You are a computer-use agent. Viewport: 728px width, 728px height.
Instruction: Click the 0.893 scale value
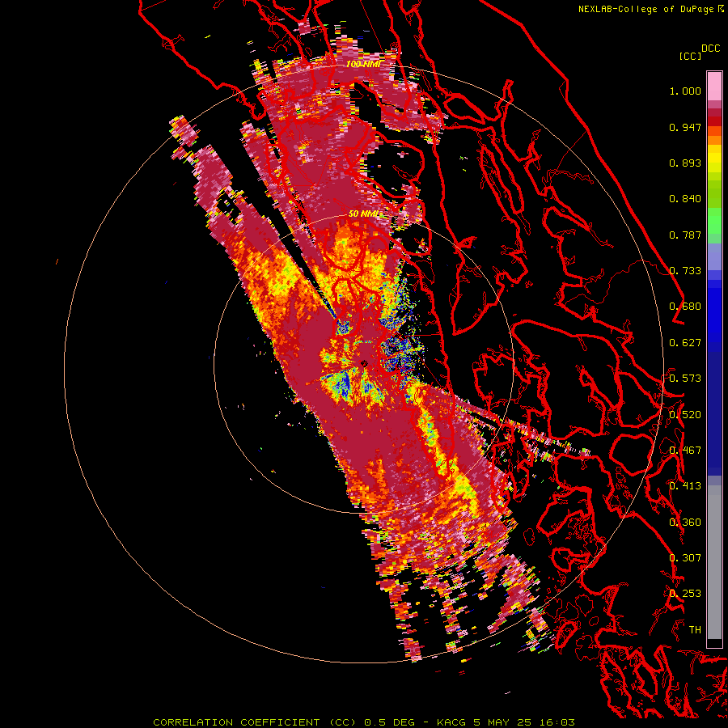[x=685, y=163]
